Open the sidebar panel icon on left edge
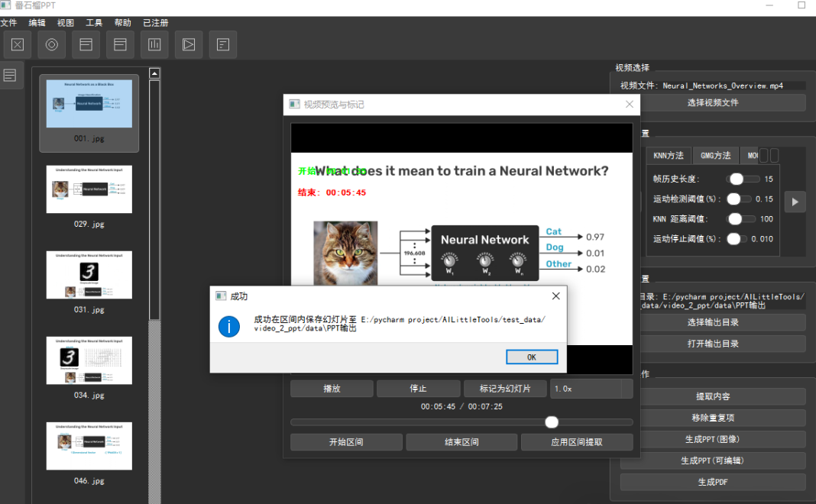The image size is (816, 504). pyautogui.click(x=10, y=74)
